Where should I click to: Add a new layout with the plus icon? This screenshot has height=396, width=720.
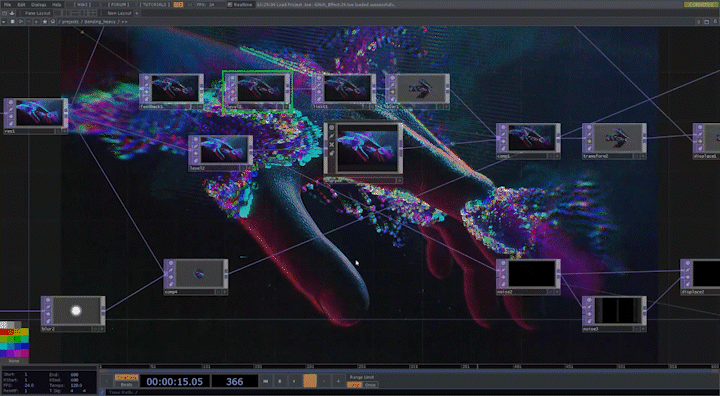click(137, 13)
